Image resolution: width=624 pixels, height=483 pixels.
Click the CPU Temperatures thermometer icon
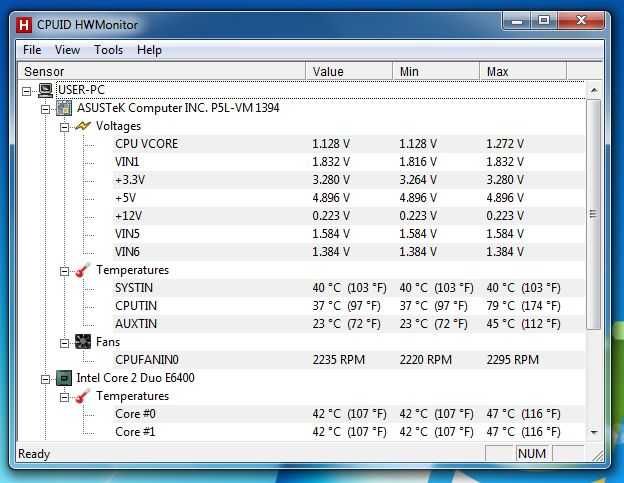point(83,396)
